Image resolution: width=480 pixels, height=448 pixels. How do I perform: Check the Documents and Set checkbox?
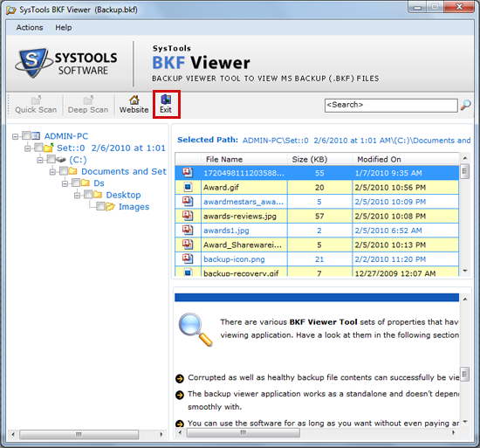click(x=64, y=171)
